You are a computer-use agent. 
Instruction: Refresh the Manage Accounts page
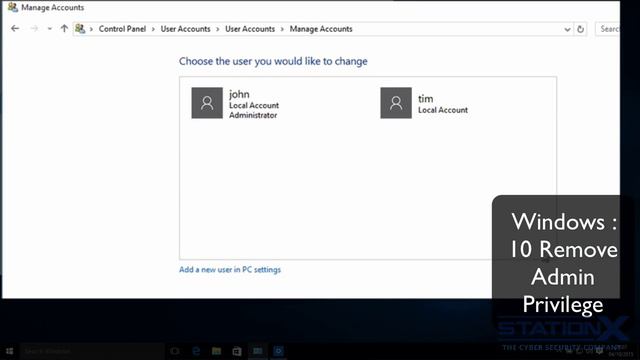580,29
